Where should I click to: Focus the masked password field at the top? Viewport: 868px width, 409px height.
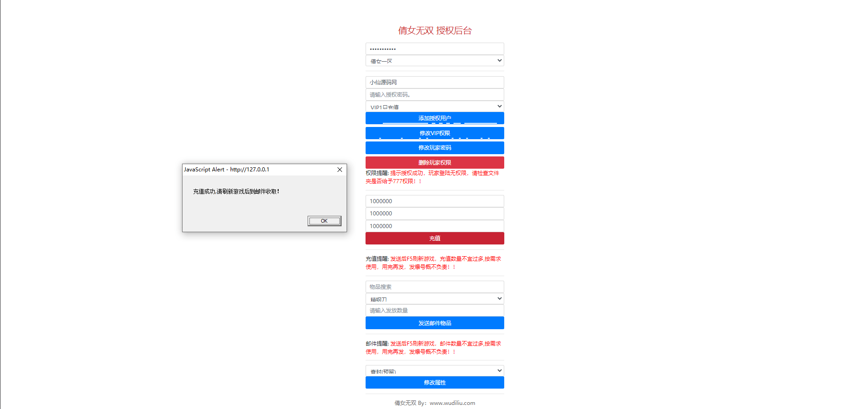(x=435, y=49)
